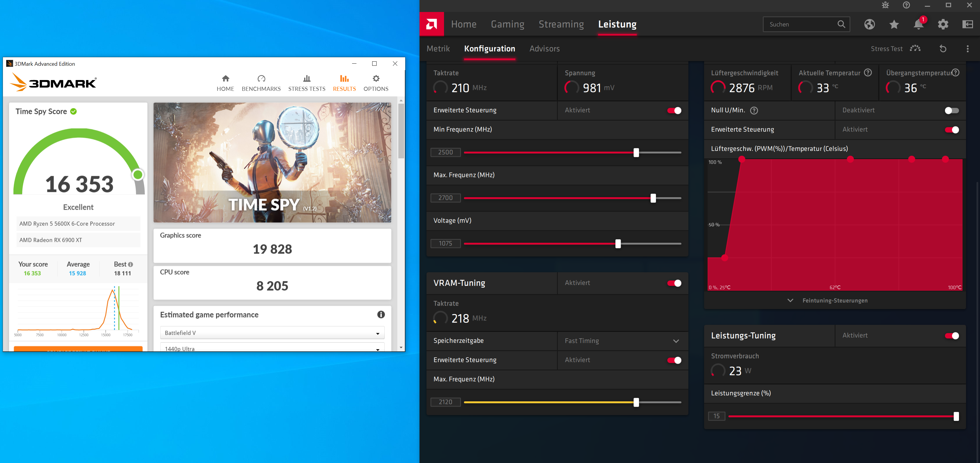The image size is (980, 463).
Task: Turn off Leistungs-Tuning switch
Action: pyautogui.click(x=951, y=335)
